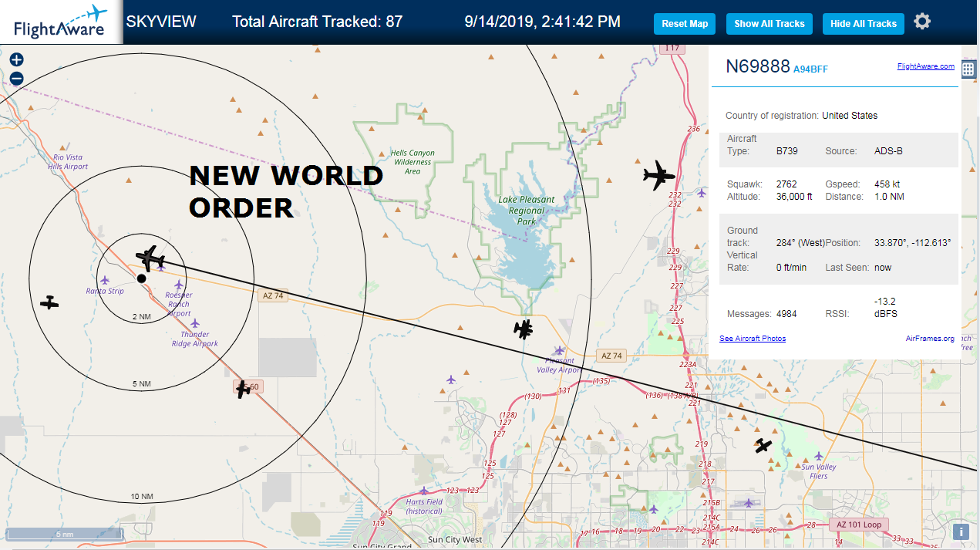Viewport: 980px width, 550px height.
Task: Click Harts Field airport marker
Action: pos(423,491)
